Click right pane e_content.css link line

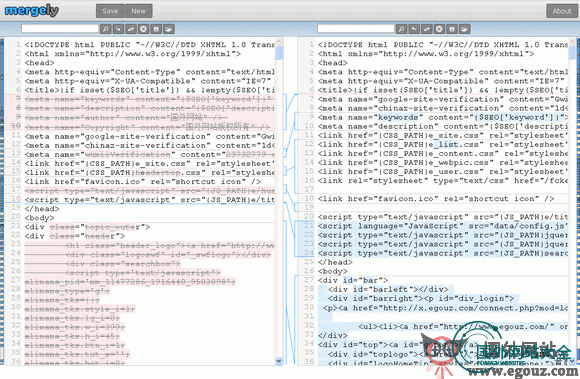[x=443, y=153]
